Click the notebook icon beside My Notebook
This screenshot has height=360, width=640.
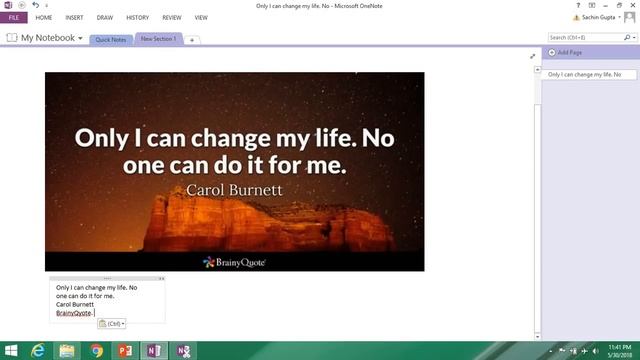pos(12,38)
